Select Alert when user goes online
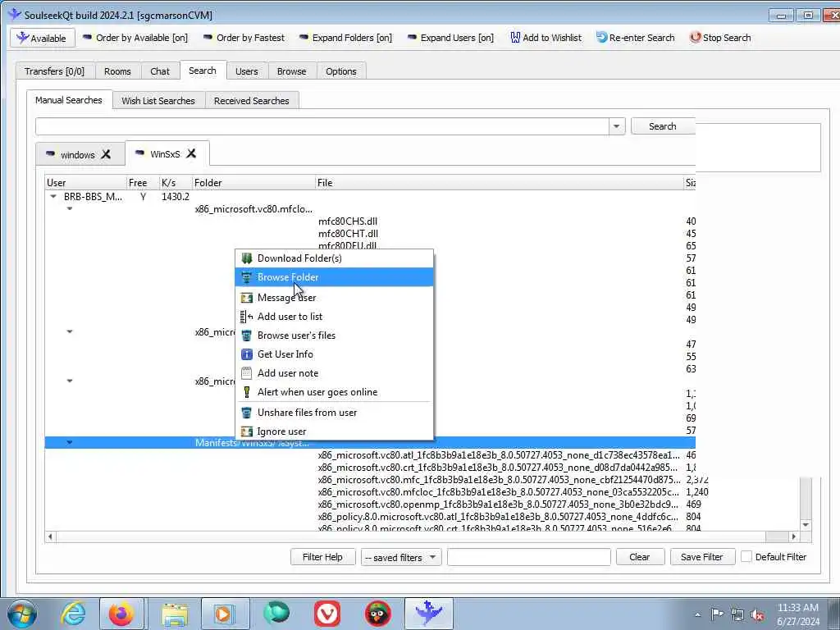The height and width of the screenshot is (630, 840). point(335,392)
